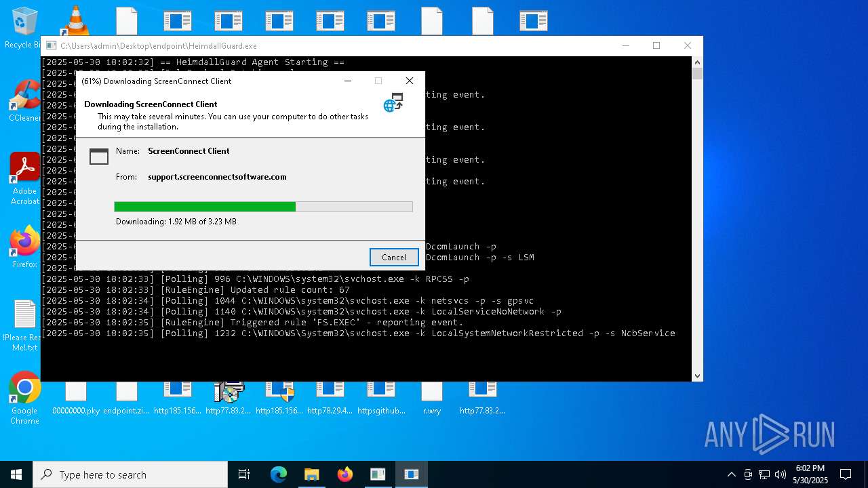
Task: Click console line containing 'NcbService'
Action: tap(359, 333)
